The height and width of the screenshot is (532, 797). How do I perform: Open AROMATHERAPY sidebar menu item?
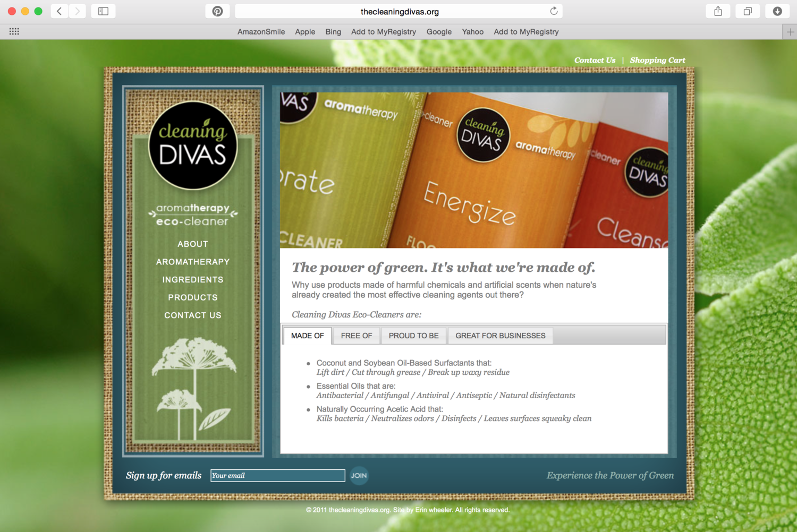pos(193,262)
